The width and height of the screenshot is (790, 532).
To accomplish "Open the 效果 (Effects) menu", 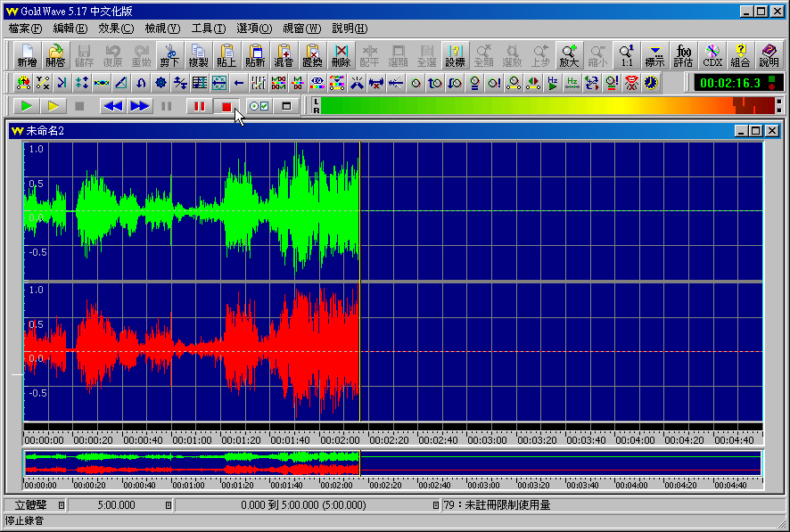I will point(116,29).
